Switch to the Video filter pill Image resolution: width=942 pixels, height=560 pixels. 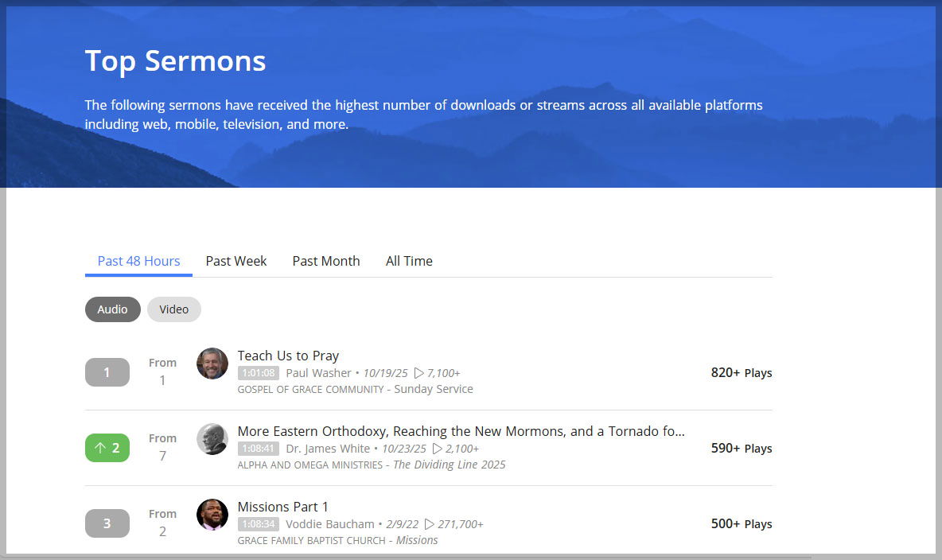(x=174, y=309)
